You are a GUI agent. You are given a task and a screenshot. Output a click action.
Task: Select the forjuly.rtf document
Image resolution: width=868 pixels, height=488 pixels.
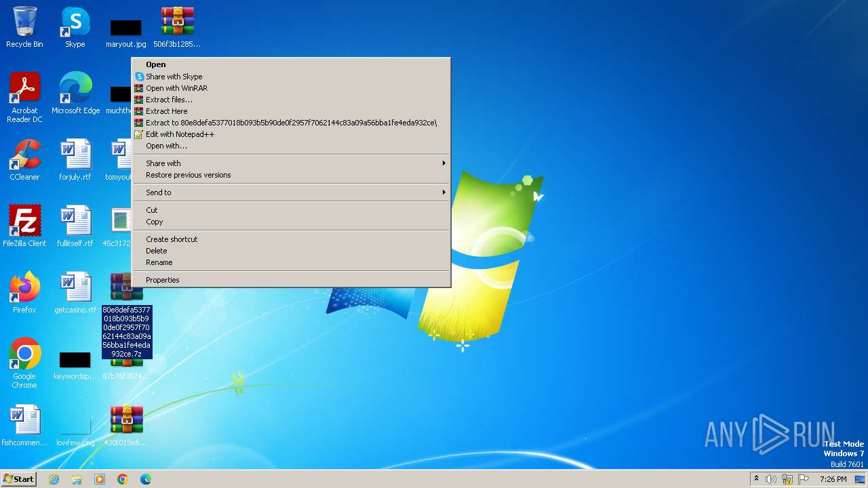click(x=75, y=161)
